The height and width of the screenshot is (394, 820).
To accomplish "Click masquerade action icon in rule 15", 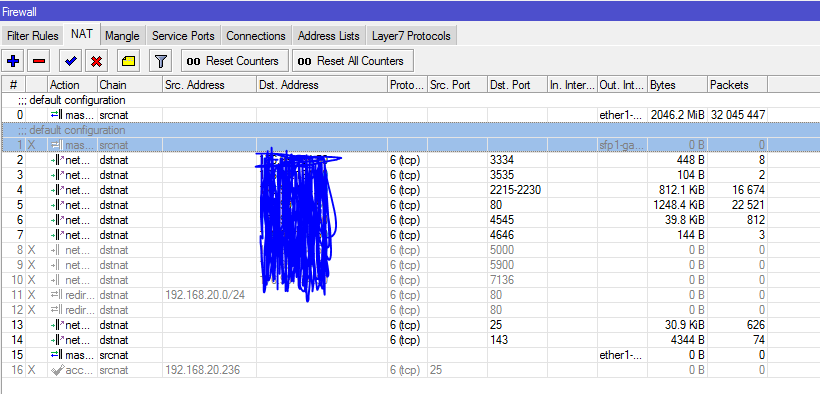I will click(56, 355).
